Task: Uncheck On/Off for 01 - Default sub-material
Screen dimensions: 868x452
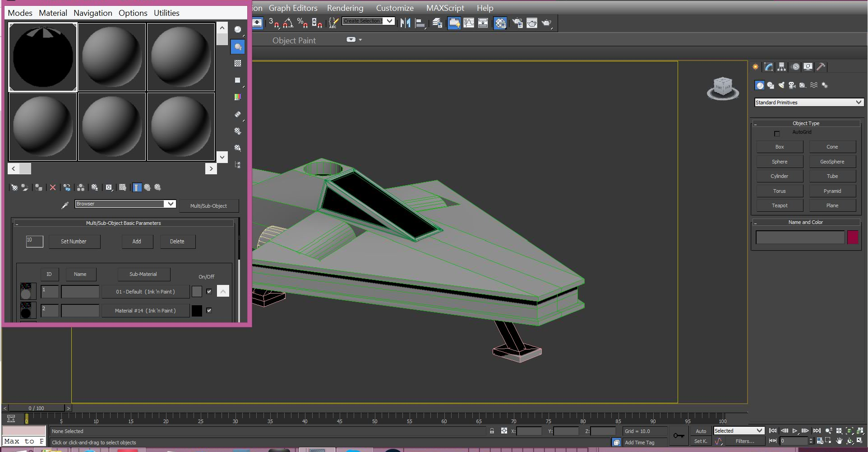Action: click(209, 291)
